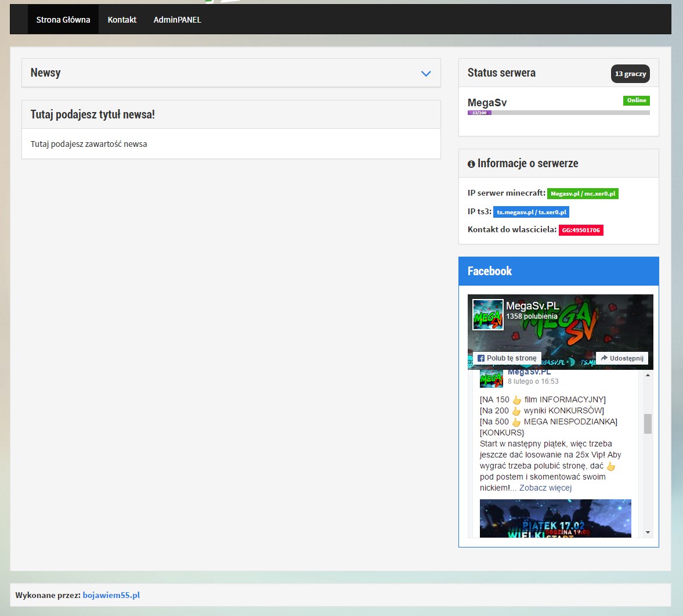Open the bojawiem55.pl footer link
Viewport: 683px width, 616px height.
point(111,595)
